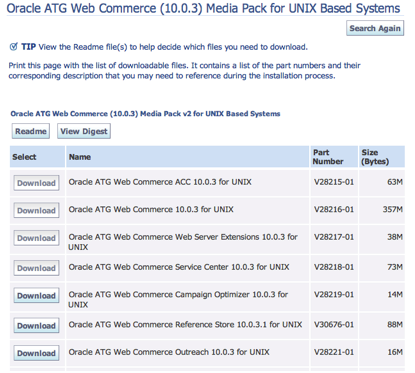The image size is (415, 373).
Task: Click the Search Again button
Action: click(x=375, y=28)
